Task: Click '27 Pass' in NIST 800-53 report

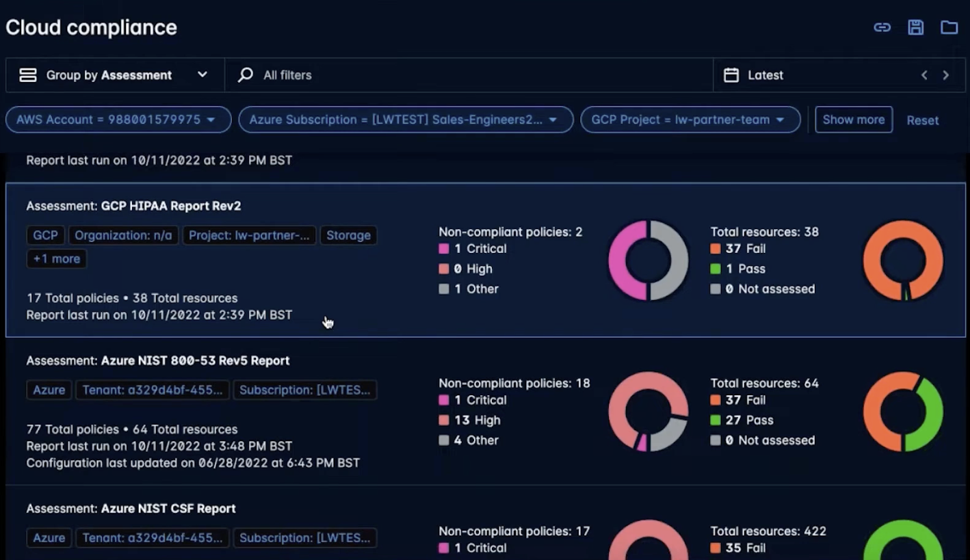Action: (749, 421)
